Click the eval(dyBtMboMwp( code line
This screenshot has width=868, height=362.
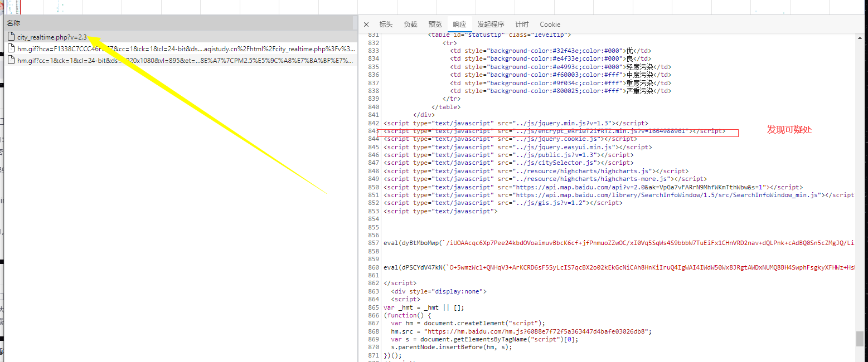[619, 243]
